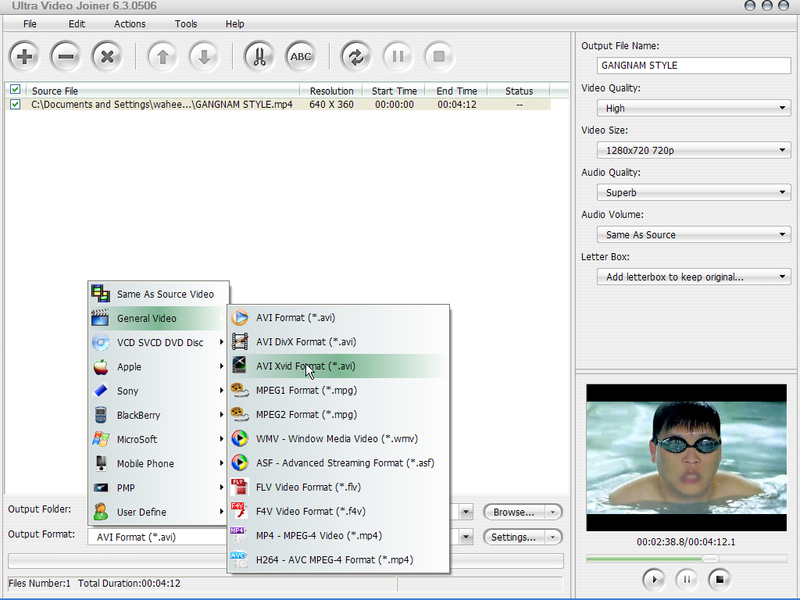
Task: Toggle the select-all checkbox in header
Action: click(x=15, y=90)
